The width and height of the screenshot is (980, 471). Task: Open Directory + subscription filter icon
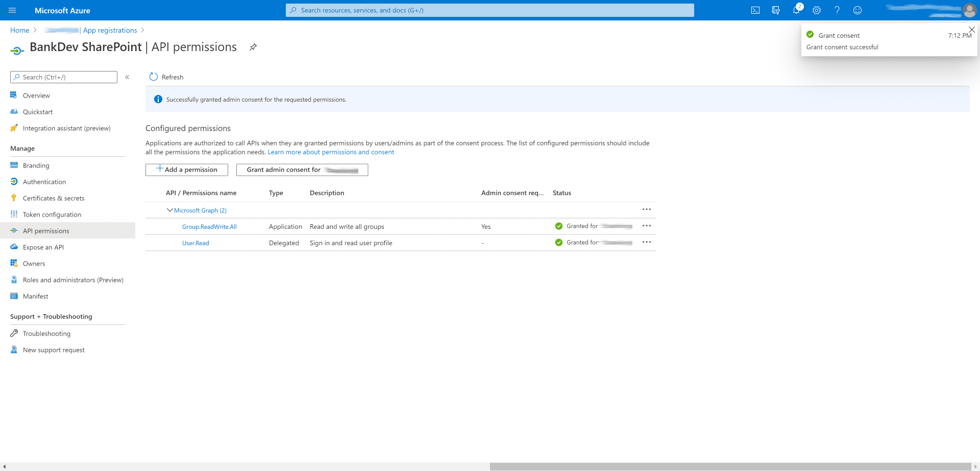coord(776,10)
